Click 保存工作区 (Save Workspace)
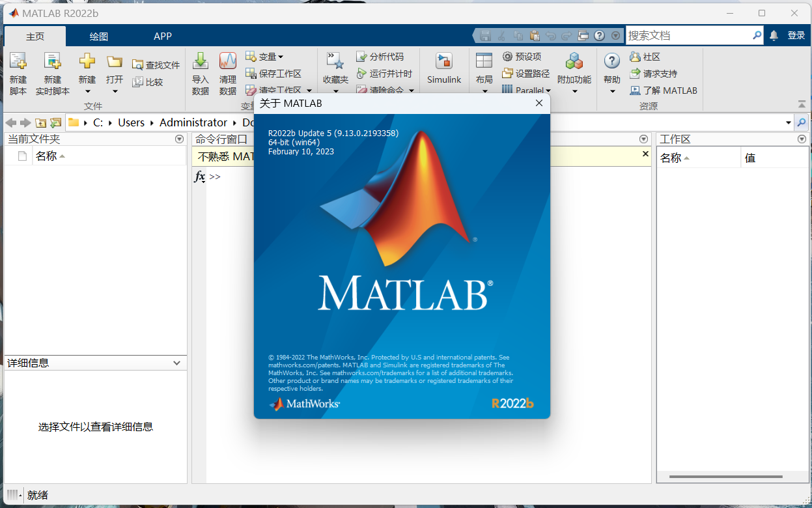The width and height of the screenshot is (812, 508). coord(273,74)
